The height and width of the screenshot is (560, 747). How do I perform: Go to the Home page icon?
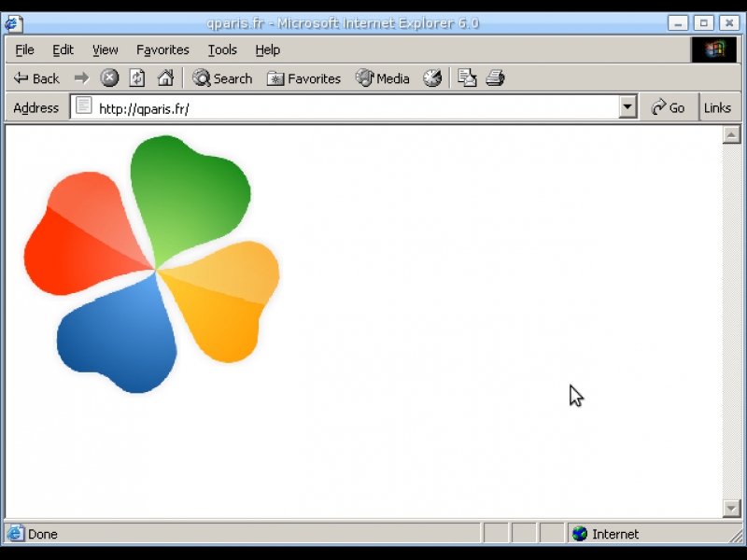point(165,78)
